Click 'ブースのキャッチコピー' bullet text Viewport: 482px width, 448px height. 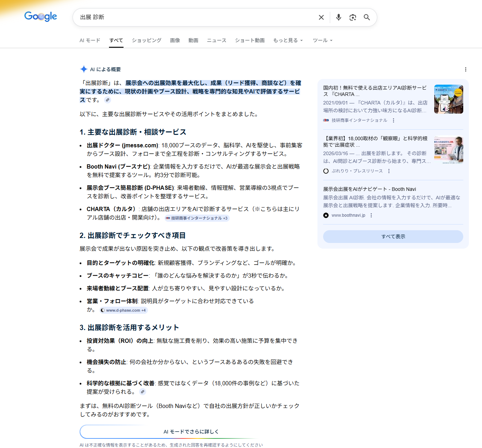(x=118, y=276)
